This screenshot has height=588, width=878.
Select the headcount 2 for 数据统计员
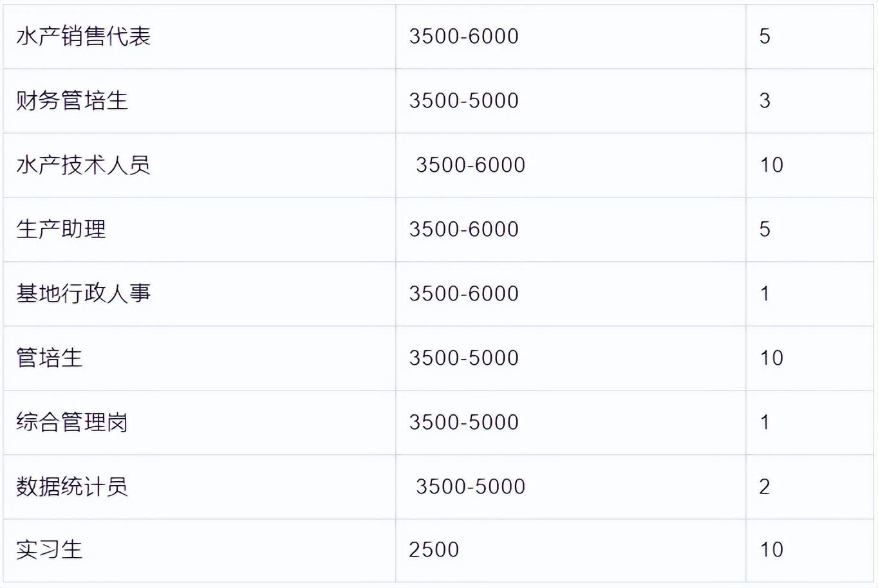tap(765, 487)
